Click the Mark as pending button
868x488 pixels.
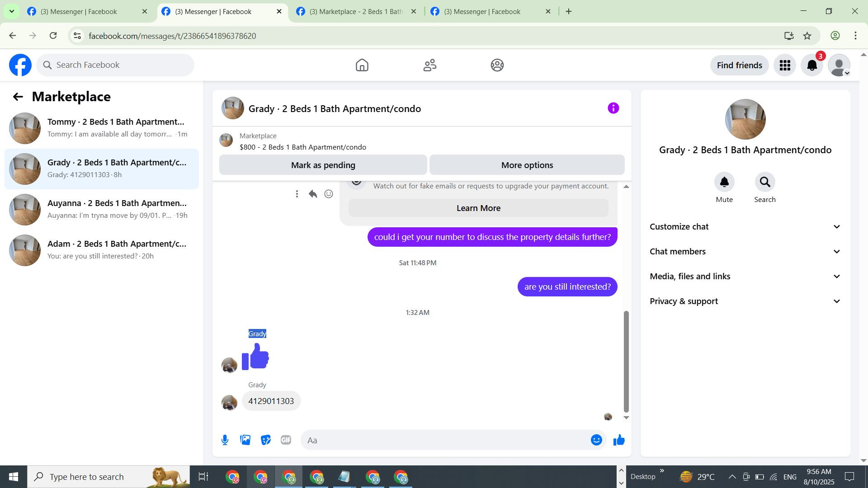[323, 165]
